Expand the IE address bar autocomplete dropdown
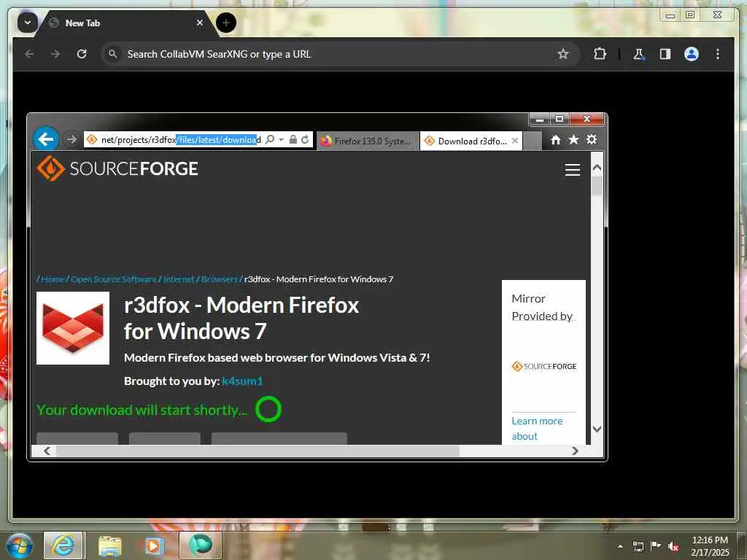Image resolution: width=747 pixels, height=560 pixels. tap(281, 139)
